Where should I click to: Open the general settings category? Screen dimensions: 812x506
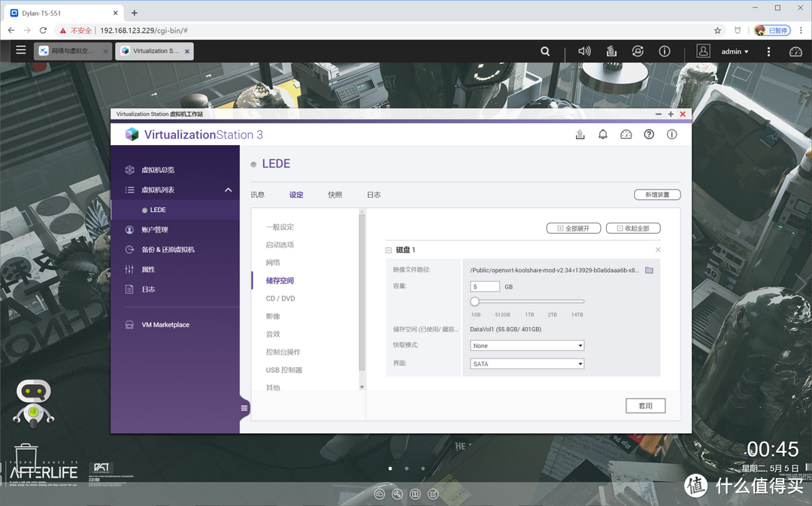click(x=280, y=227)
